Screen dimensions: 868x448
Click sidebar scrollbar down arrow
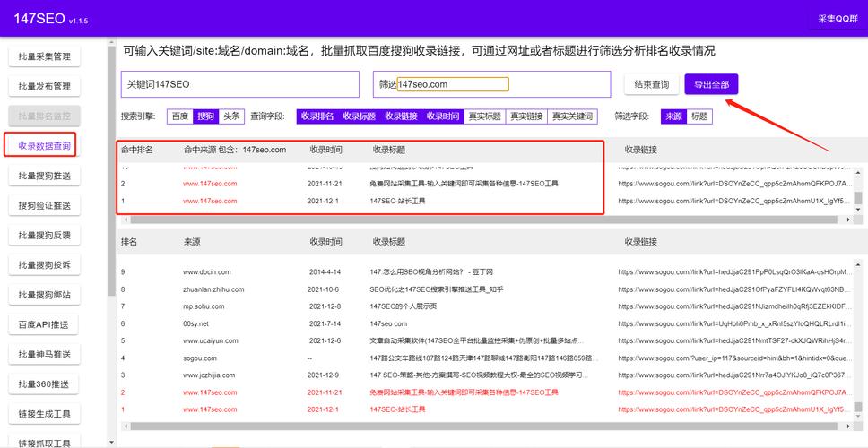pyautogui.click(x=111, y=443)
